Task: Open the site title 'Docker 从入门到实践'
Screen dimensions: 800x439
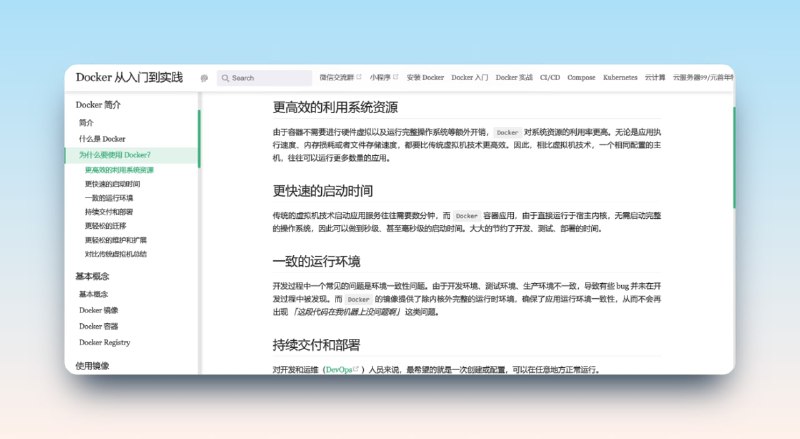Action: (129, 77)
